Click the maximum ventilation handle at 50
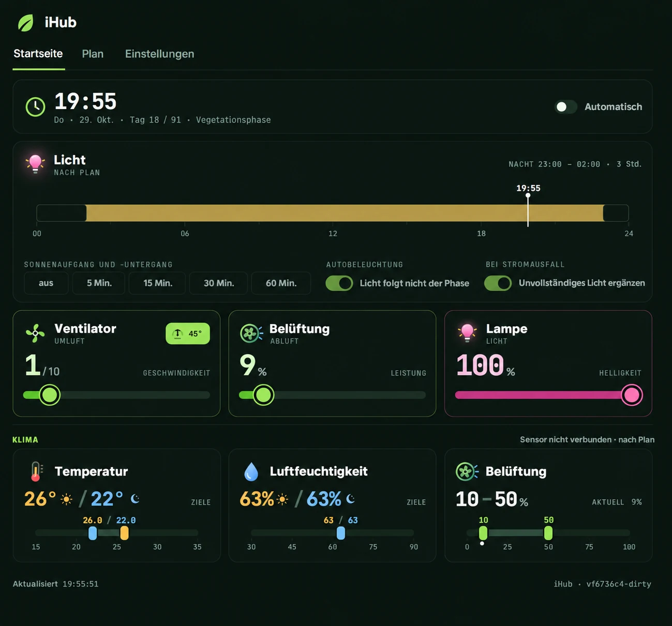Viewport: 672px width, 626px height. click(x=548, y=533)
